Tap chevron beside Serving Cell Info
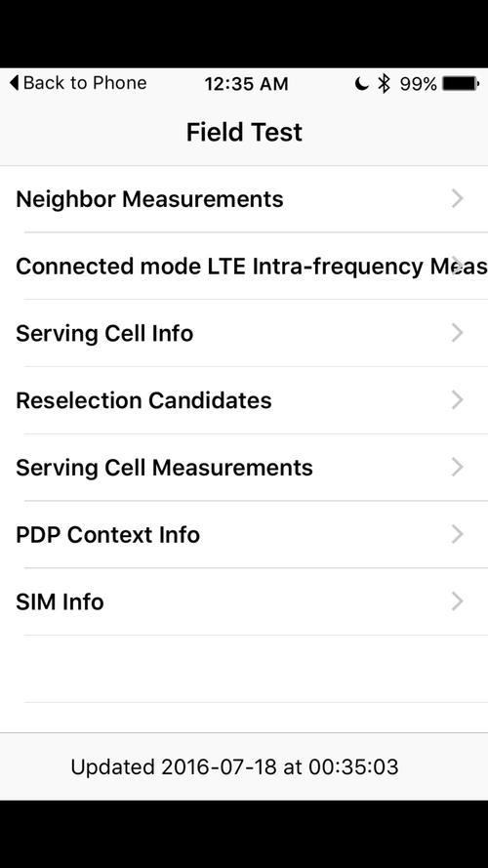The width and height of the screenshot is (488, 868). 457,333
